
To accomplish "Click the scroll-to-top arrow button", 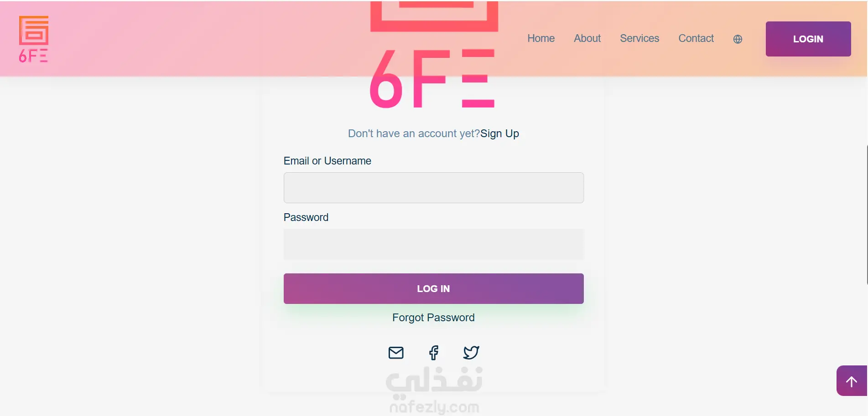I will point(851,381).
